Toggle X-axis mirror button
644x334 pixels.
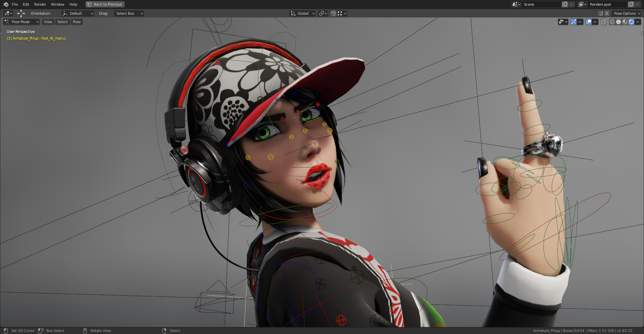point(606,13)
